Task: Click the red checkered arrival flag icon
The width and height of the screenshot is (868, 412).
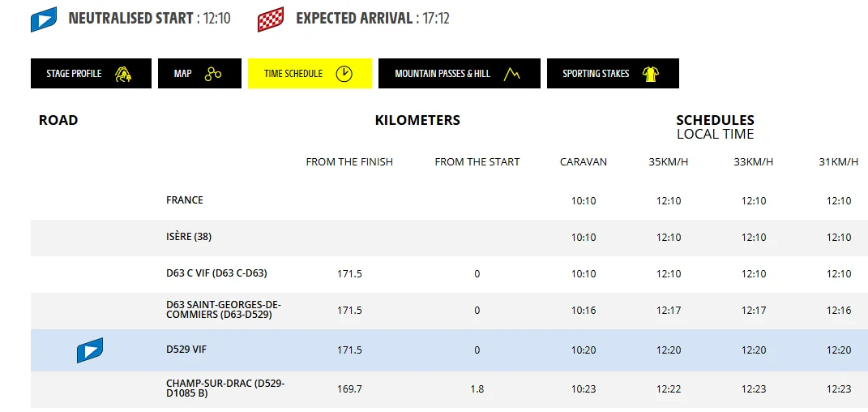Action: 271,19
